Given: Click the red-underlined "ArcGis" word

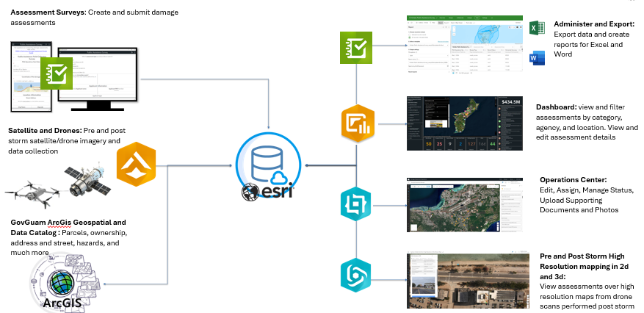Looking at the screenshot, I should [59, 223].
